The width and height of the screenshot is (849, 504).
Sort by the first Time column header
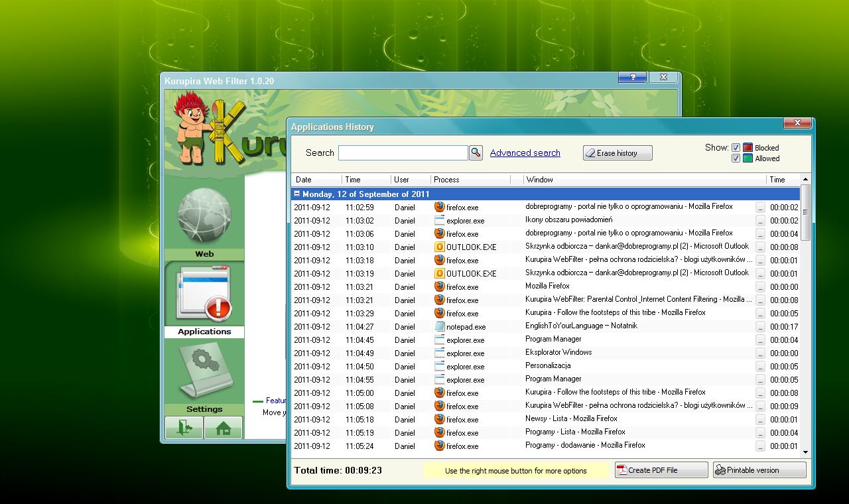tap(366, 180)
